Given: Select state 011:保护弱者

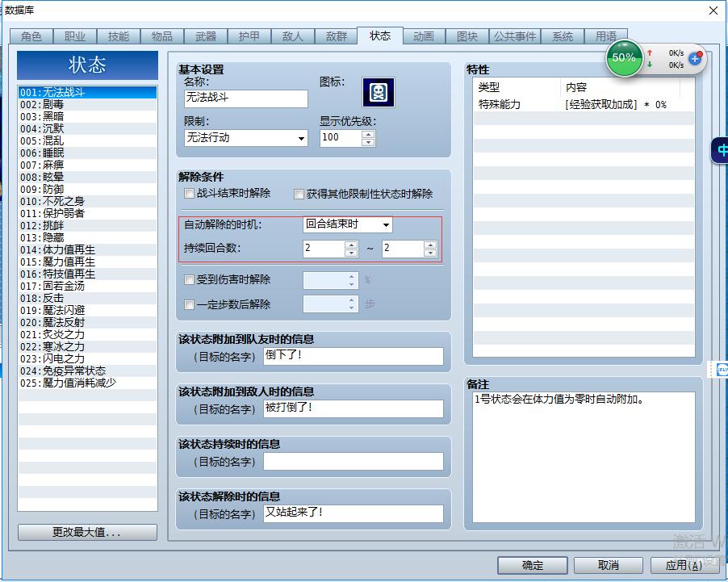Looking at the screenshot, I should 88,213.
